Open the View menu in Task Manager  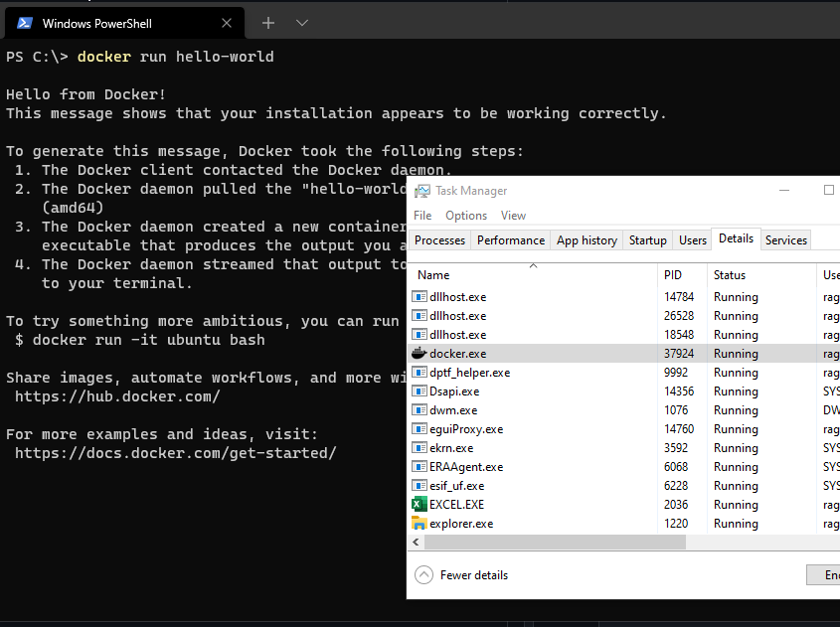coord(513,216)
